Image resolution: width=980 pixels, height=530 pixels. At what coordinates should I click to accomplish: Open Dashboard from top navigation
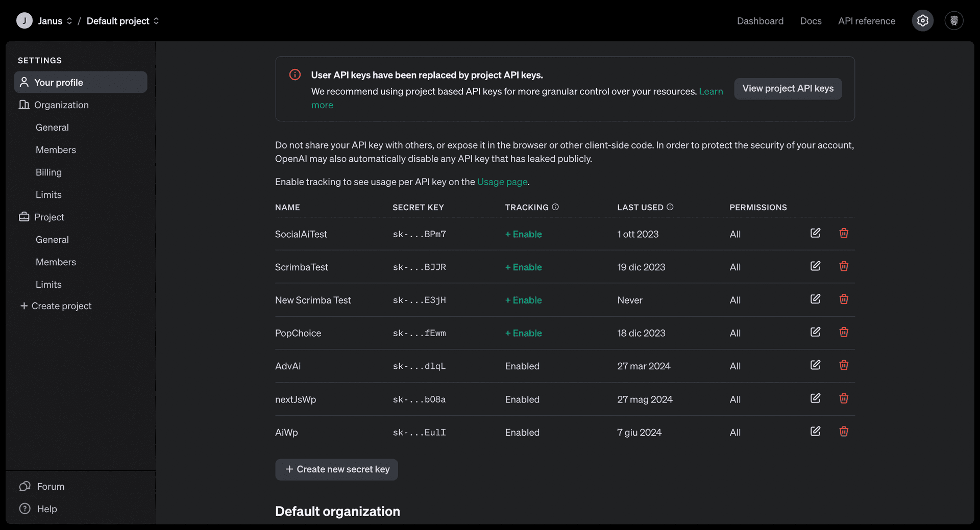760,21
